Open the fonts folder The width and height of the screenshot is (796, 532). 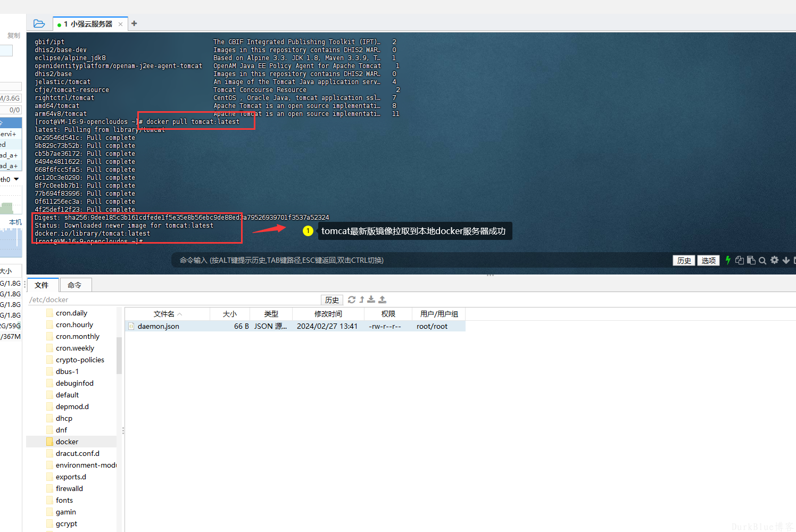click(64, 500)
